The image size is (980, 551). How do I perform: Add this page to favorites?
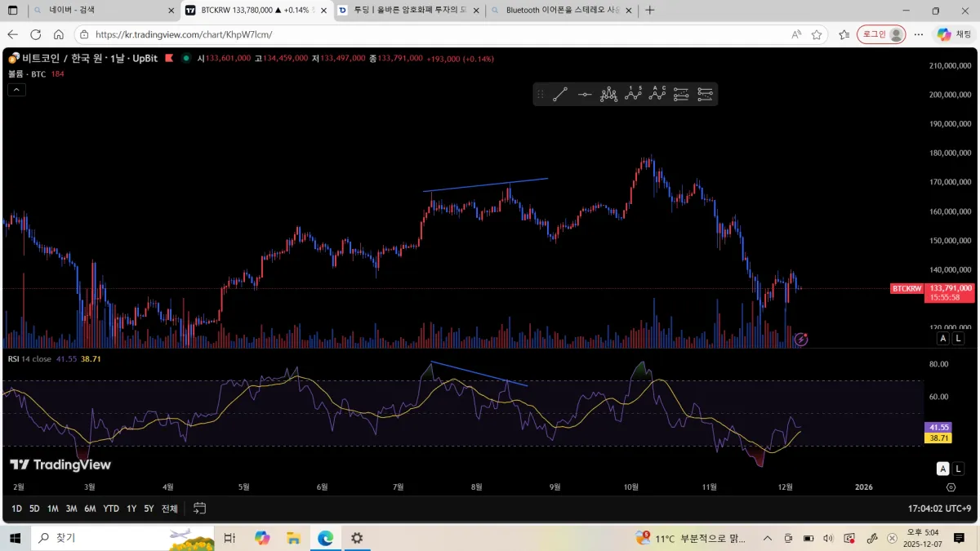point(817,34)
